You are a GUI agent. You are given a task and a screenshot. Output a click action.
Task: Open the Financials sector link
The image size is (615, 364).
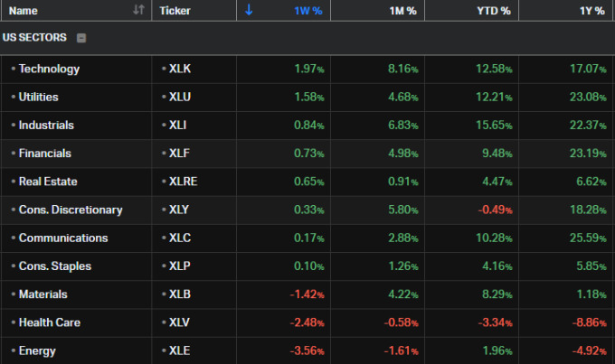click(x=44, y=154)
